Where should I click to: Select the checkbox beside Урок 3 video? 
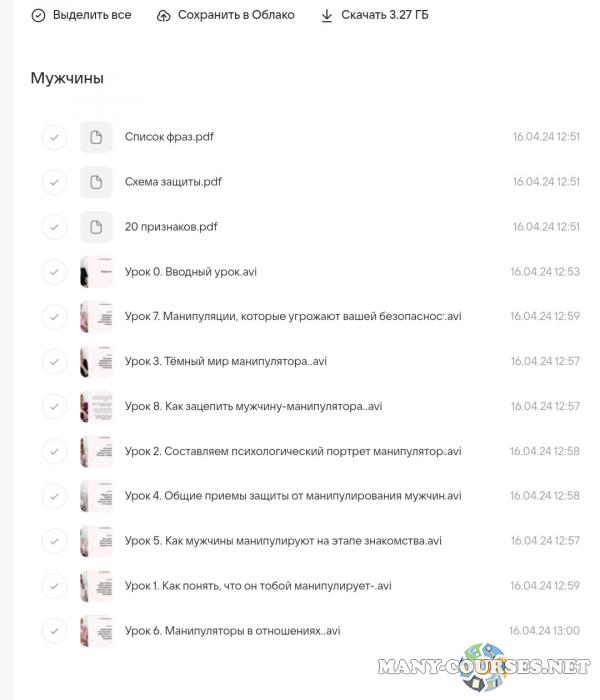click(x=54, y=362)
